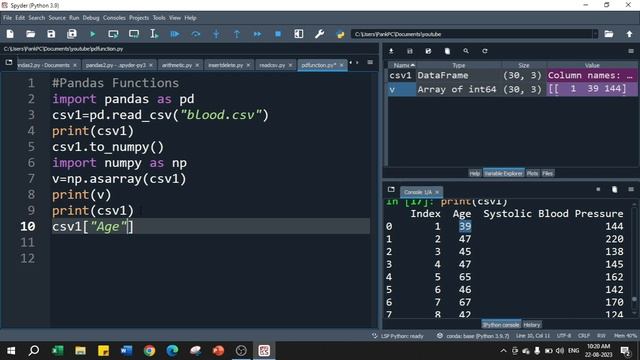This screenshot has height=360, width=640.
Task: Open editor pane options menu
Action: point(370,62)
